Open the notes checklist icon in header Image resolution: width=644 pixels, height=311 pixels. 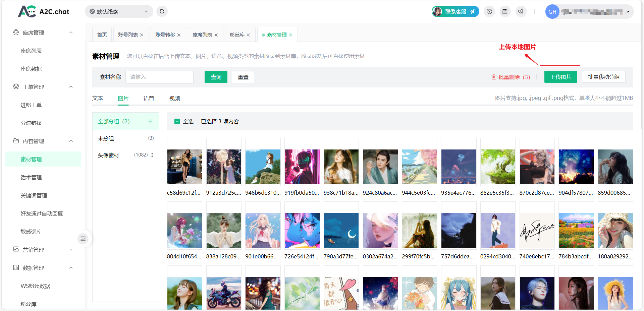click(505, 11)
